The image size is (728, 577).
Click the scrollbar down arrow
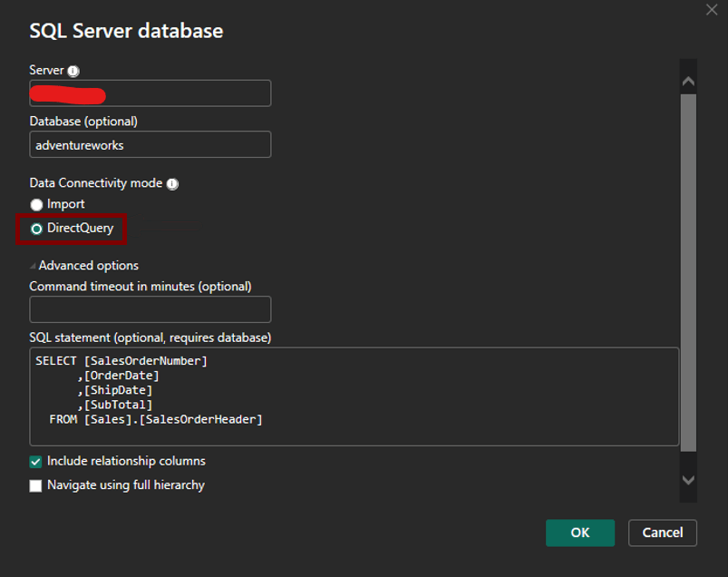[x=688, y=480]
